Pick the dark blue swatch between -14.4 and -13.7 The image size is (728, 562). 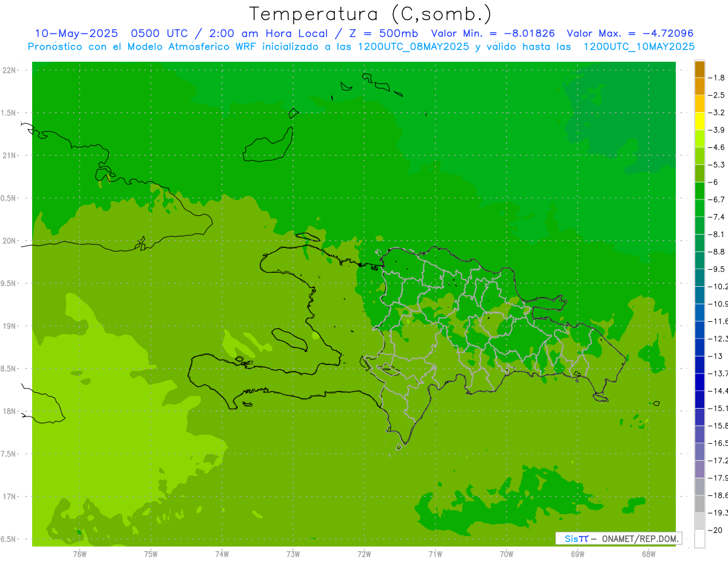(699, 382)
